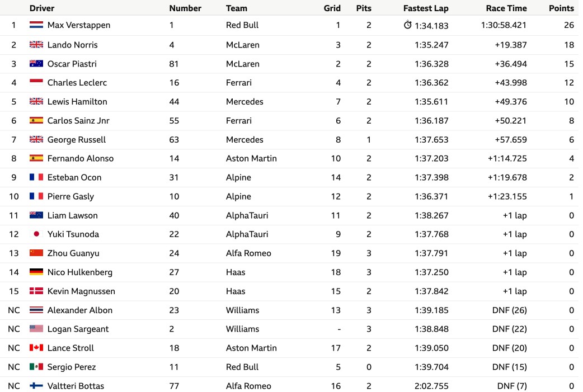Viewport: 583px width, 392px height.
Task: Click the German flag beside Nico Hulkenberg
Action: click(x=36, y=272)
